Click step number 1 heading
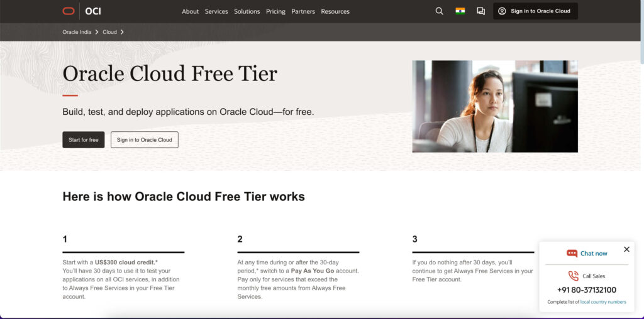The width and height of the screenshot is (644, 319). click(65, 239)
